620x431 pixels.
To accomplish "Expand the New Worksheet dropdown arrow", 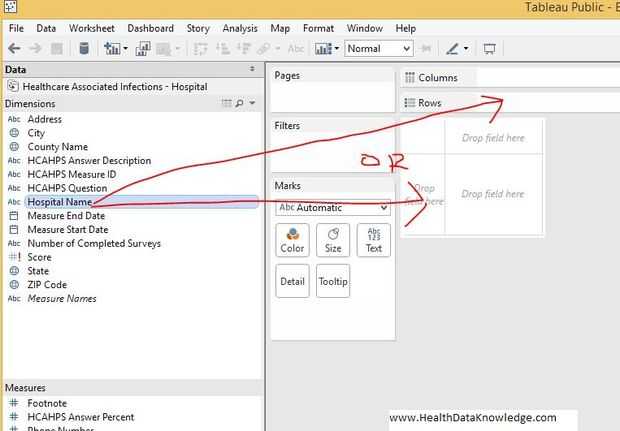I will pyautogui.click(x=126, y=49).
